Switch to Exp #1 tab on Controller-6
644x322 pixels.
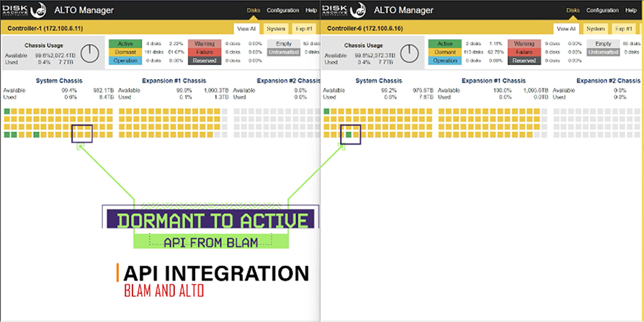click(625, 28)
